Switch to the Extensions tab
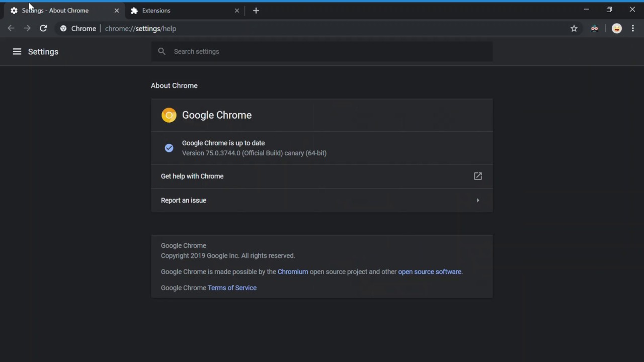The image size is (644, 362). pos(184,11)
